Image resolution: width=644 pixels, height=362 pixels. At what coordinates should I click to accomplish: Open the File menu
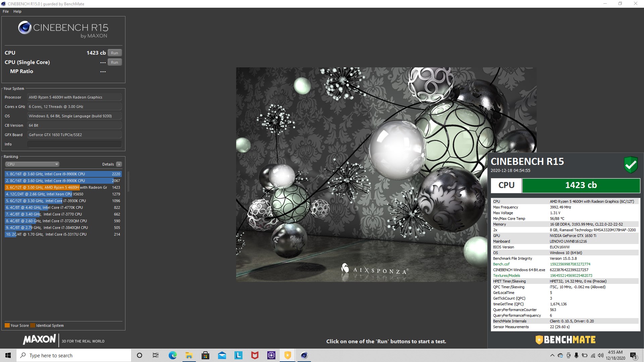pos(6,11)
